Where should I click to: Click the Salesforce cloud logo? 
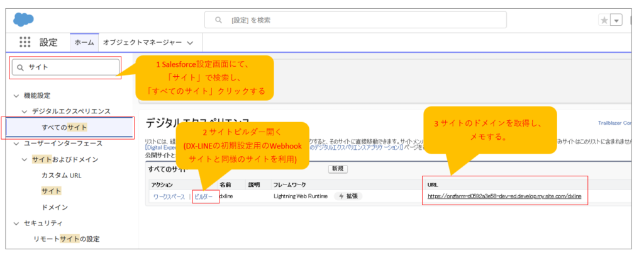pyautogui.click(x=23, y=20)
